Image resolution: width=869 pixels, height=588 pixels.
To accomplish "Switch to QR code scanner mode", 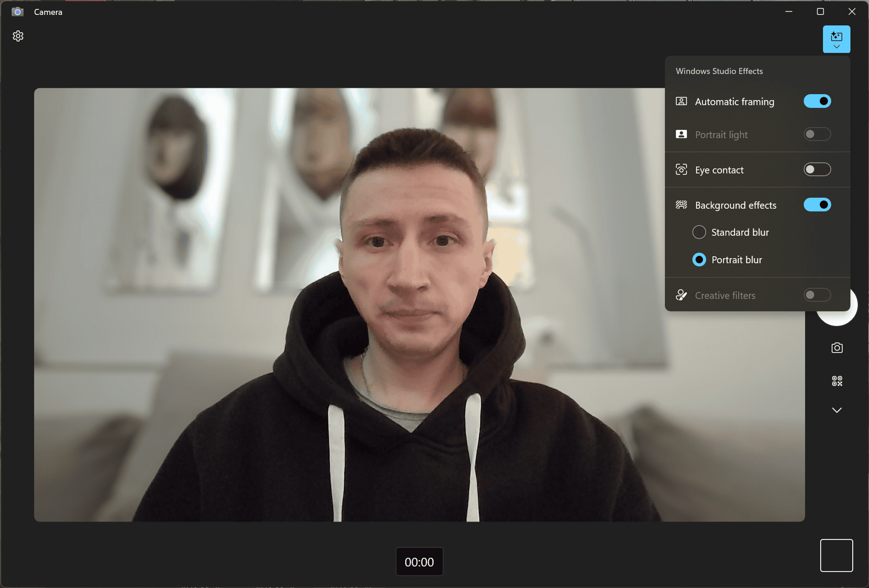I will click(836, 381).
